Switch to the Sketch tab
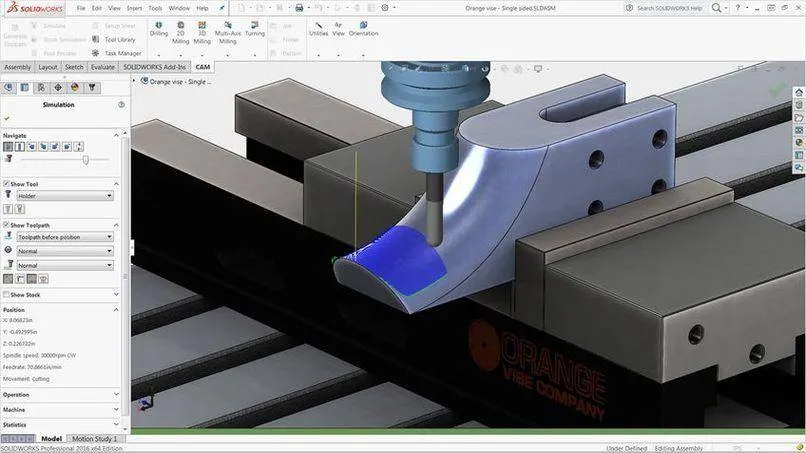This screenshot has height=453, width=806. click(74, 67)
